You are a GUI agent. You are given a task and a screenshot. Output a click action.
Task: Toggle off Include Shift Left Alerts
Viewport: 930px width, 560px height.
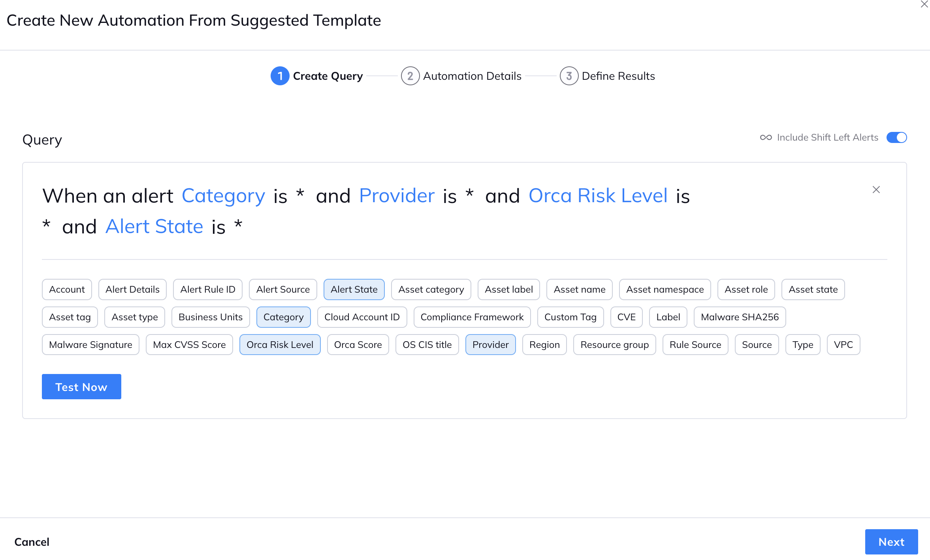coord(896,137)
